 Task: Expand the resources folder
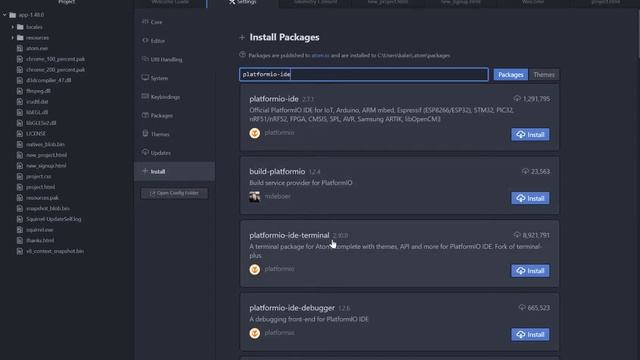[13, 38]
